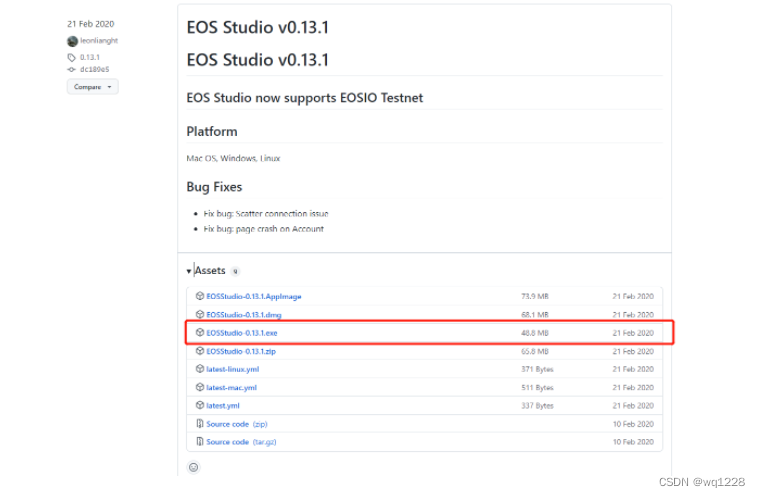Image resolution: width=760 pixels, height=497 pixels.
Task: Select 'Mac OS, Windows, Linux' text
Action: [233, 159]
